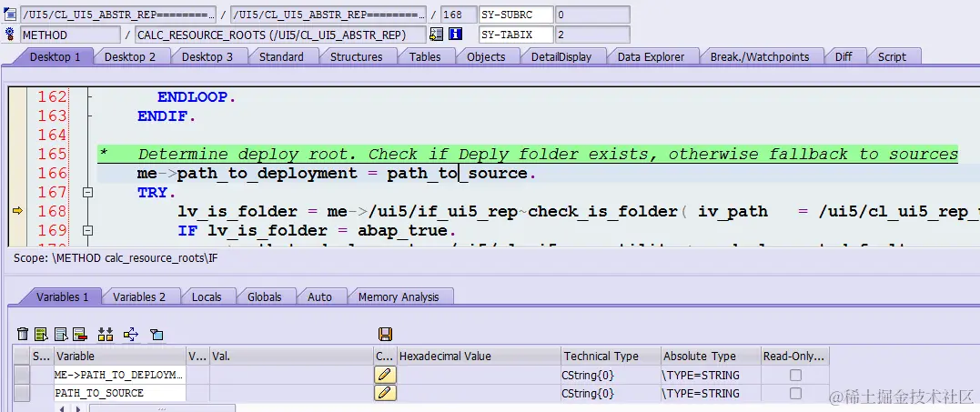Select the Locals tab

(x=207, y=297)
